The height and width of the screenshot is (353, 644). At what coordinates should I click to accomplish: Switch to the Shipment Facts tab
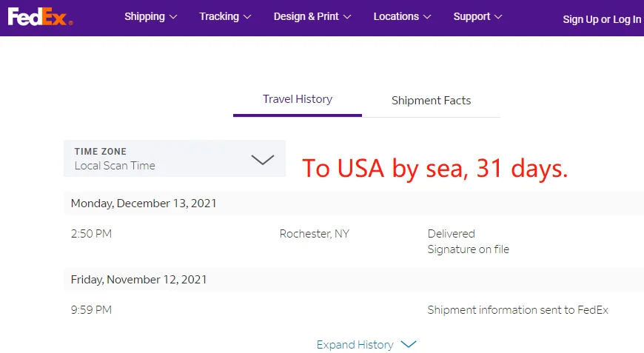click(431, 101)
